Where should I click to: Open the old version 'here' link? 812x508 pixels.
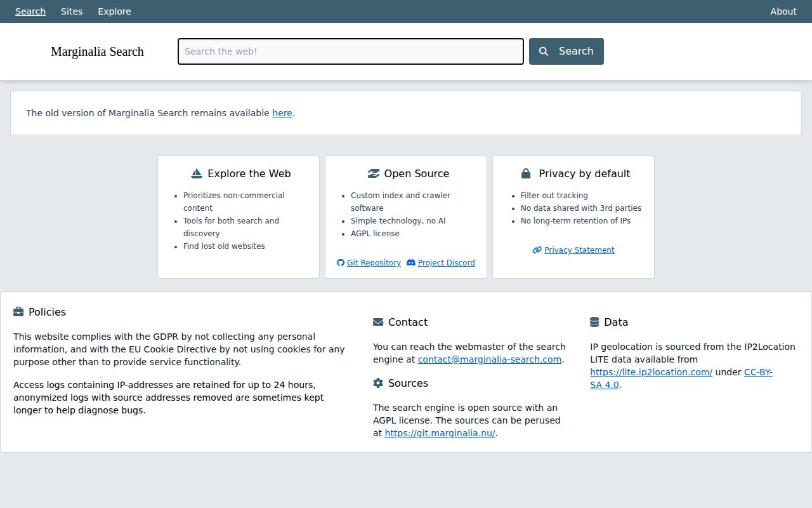(x=282, y=113)
